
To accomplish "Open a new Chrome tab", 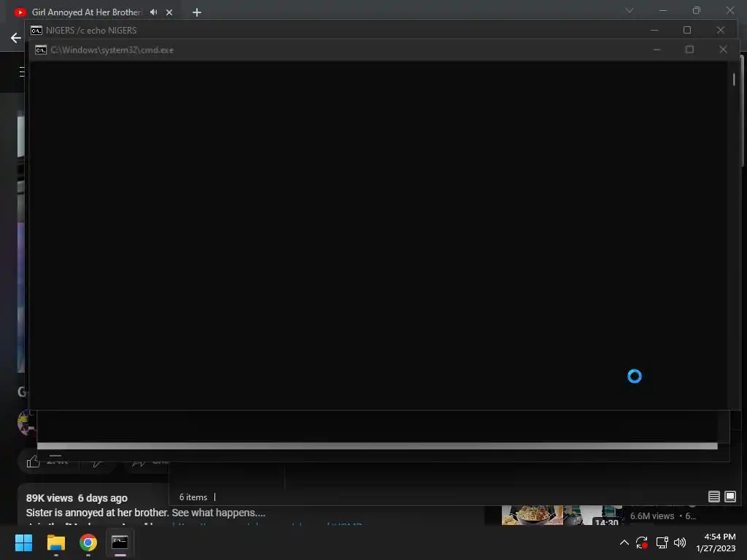I will tap(197, 12).
